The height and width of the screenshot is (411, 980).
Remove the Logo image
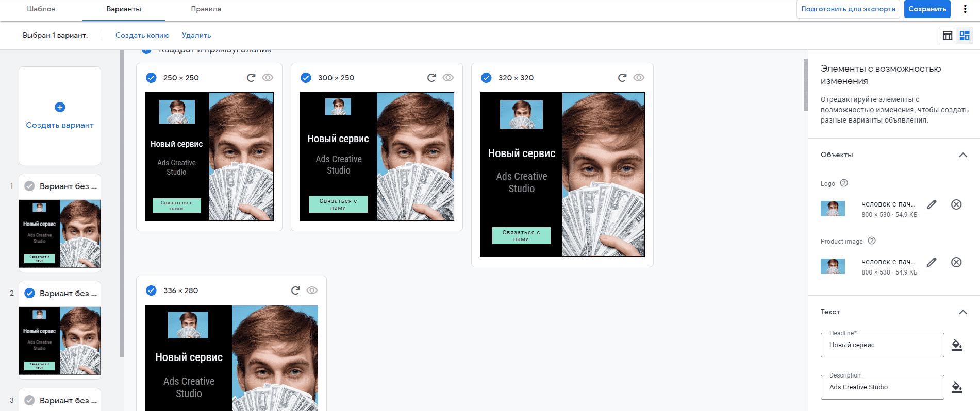956,204
